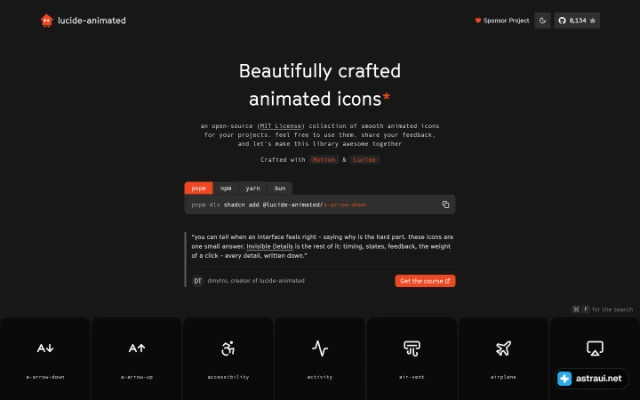
Task: Open the GitHub stars 8,134 button
Action: (577, 20)
